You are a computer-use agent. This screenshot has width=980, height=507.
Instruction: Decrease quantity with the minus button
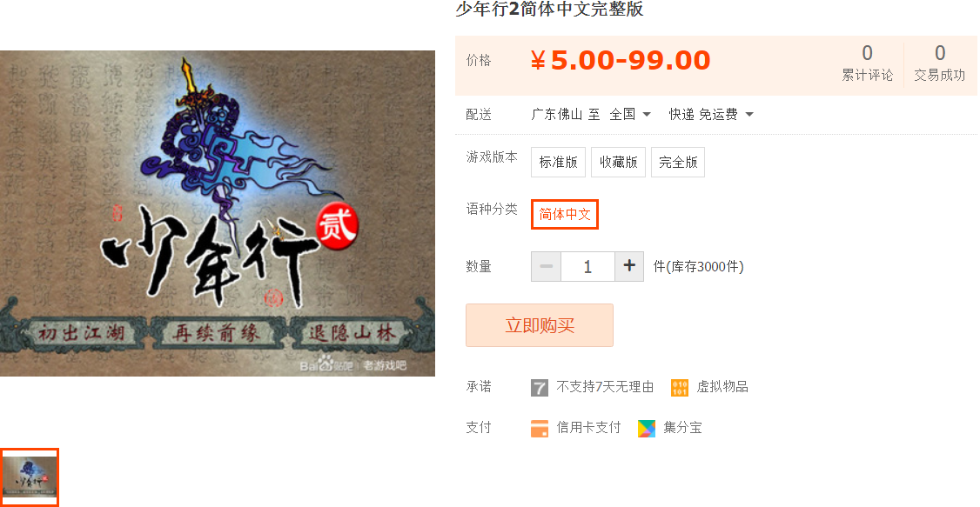pos(547,267)
